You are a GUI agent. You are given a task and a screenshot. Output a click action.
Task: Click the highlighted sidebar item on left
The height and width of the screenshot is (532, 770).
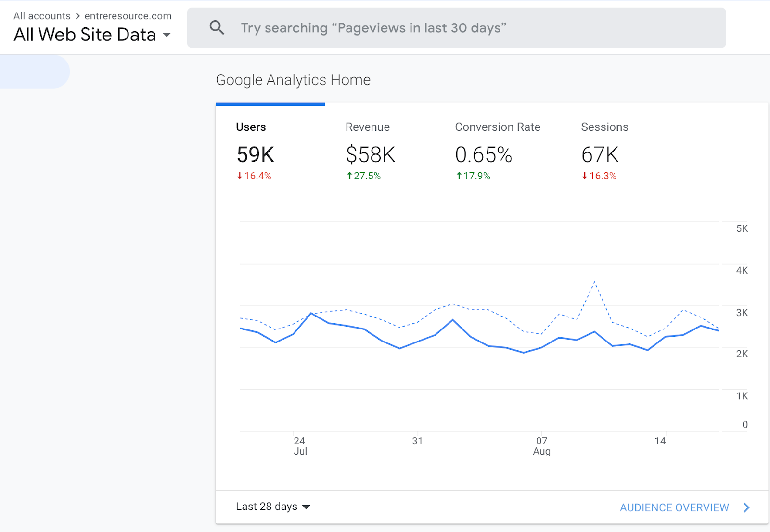[35, 72]
